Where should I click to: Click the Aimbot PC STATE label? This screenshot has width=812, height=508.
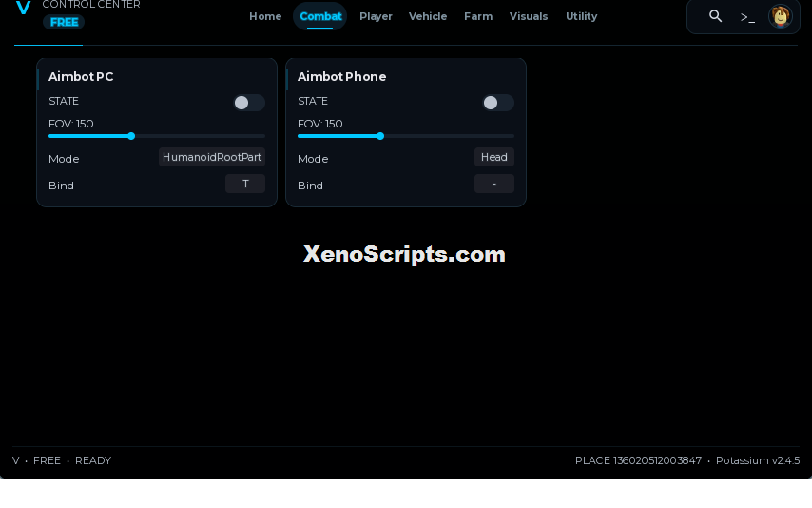click(64, 101)
